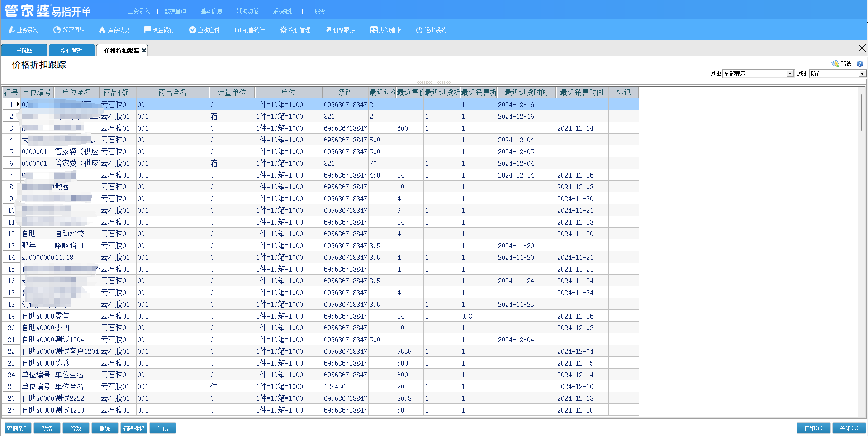Open 价格跟踪 arrow toolbar icon
Image resolution: width=868 pixels, height=436 pixels.
click(x=340, y=30)
